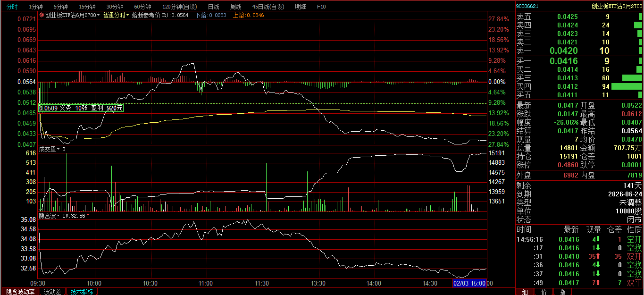This screenshot has height=295, width=644.
Task: Click the red up arrow next to IV:32.56
Action: [x=88, y=215]
